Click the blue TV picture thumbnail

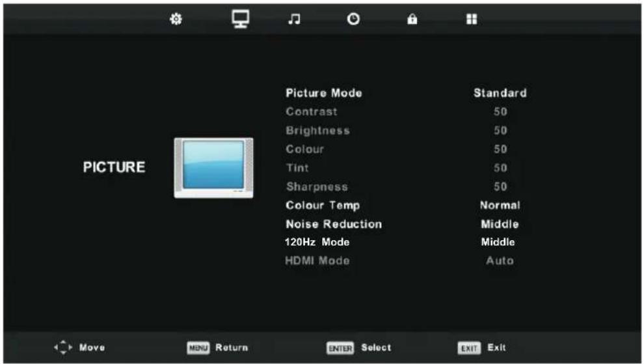click(x=213, y=168)
